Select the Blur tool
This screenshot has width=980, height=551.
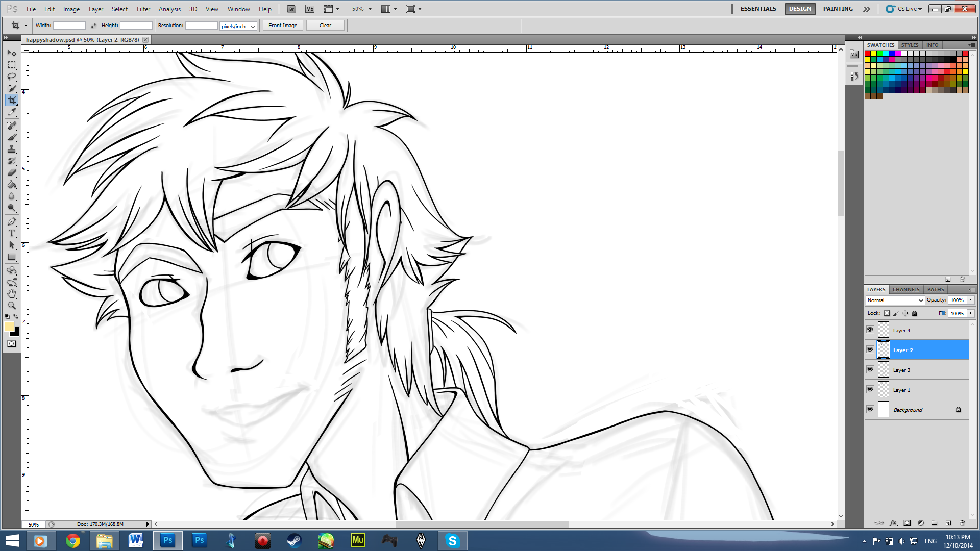[12, 196]
